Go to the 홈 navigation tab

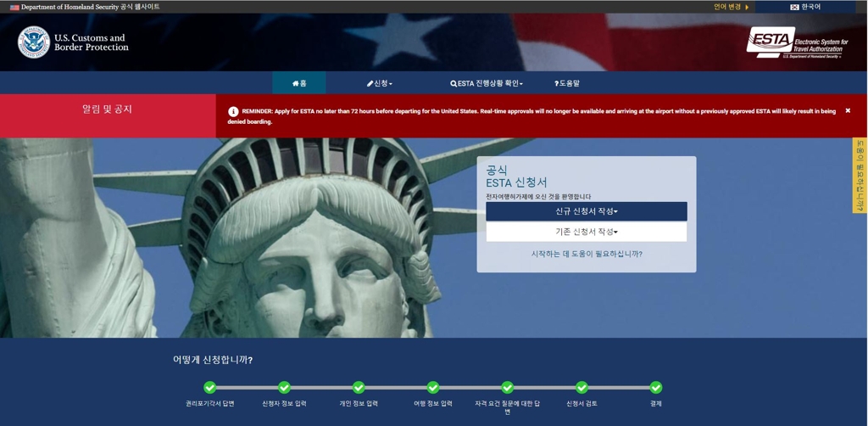tap(299, 83)
